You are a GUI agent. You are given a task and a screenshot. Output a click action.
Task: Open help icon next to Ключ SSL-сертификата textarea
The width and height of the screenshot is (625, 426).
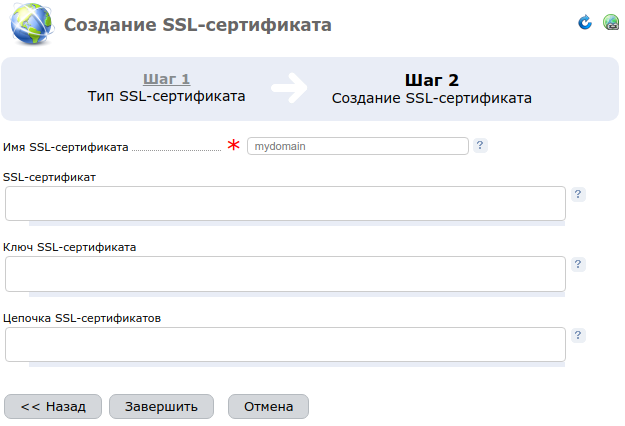coord(578,264)
